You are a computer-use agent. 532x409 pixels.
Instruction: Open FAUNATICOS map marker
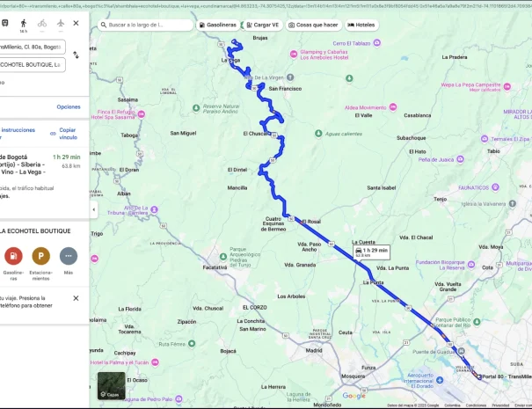pos(495,187)
